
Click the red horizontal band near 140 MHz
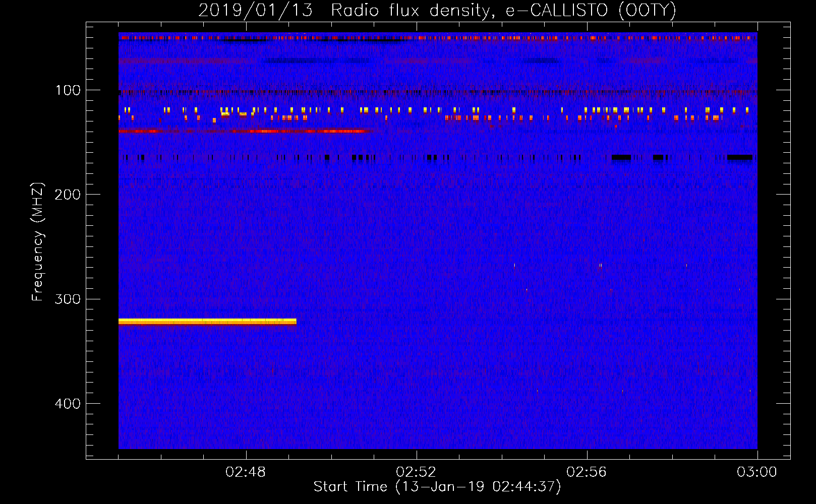[245, 131]
